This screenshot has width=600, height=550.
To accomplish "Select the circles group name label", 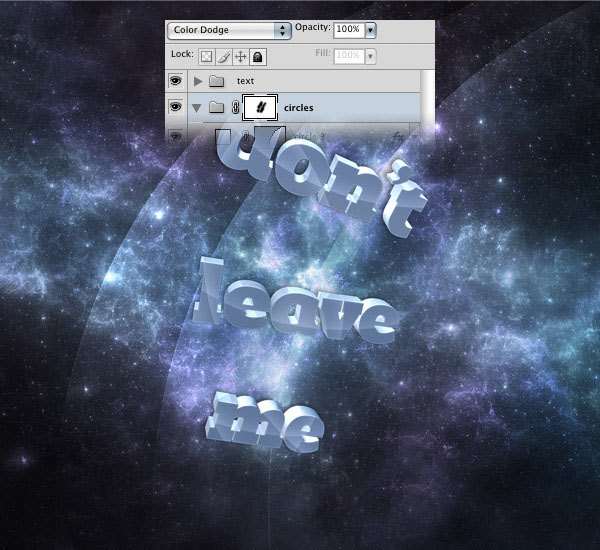I will pyautogui.click(x=298, y=108).
